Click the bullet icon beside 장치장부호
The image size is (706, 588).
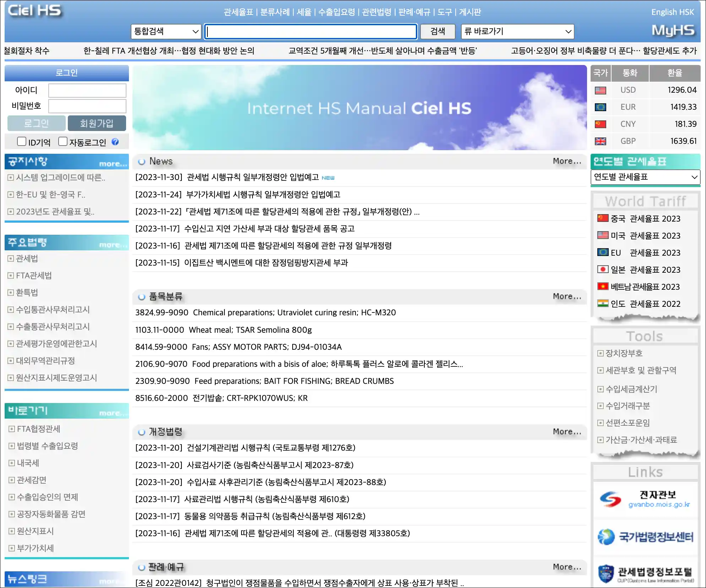point(600,353)
